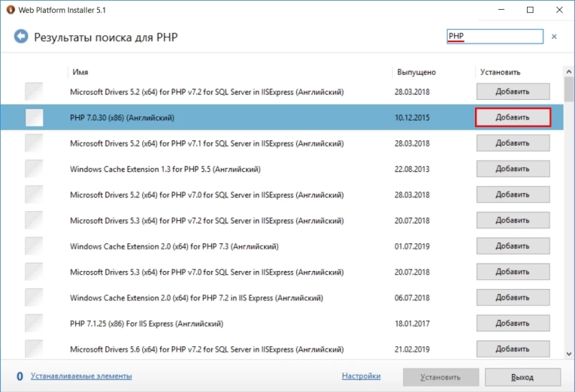The image size is (575, 392).
Task: Click icon of first Drivers 5.2 PHP v7.2 row
Action: pos(34,92)
